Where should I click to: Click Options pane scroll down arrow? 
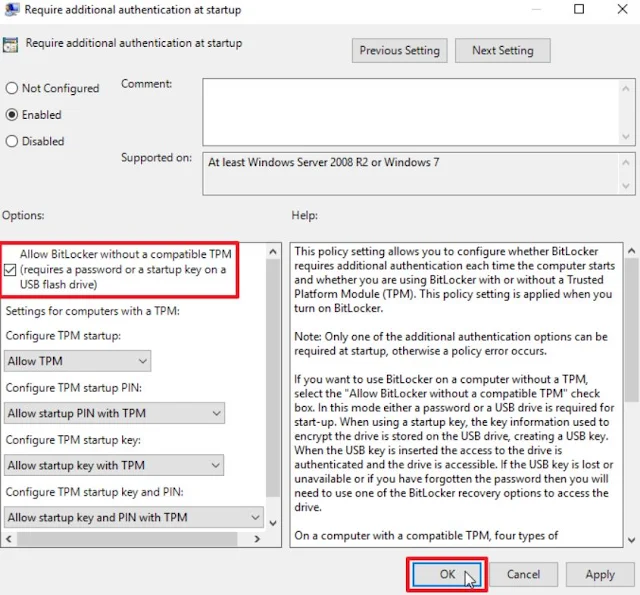[273, 523]
